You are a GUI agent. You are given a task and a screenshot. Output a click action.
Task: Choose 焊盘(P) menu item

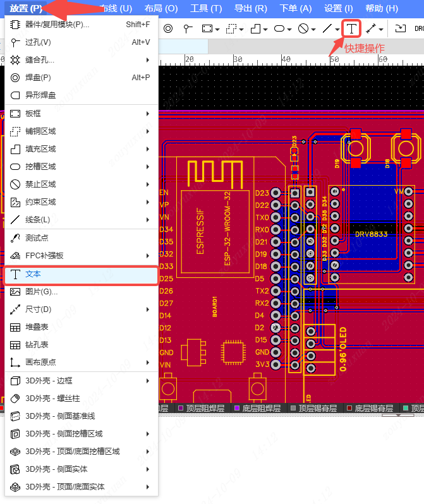pos(82,78)
